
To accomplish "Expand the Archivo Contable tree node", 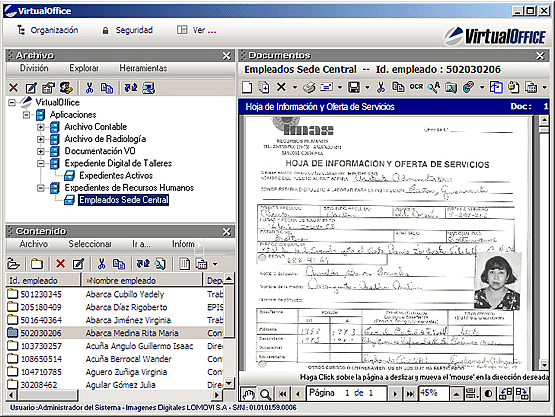I will 41,127.
